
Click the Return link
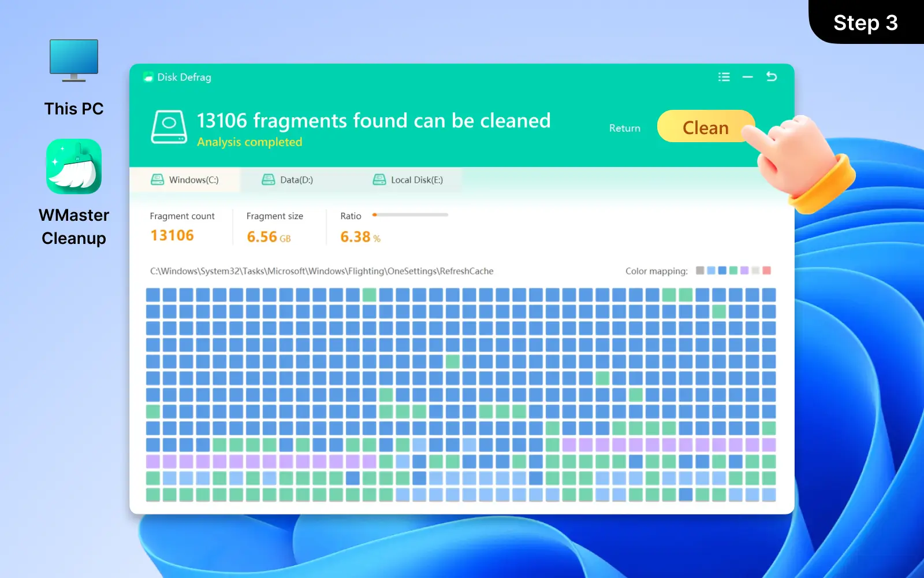pyautogui.click(x=624, y=128)
